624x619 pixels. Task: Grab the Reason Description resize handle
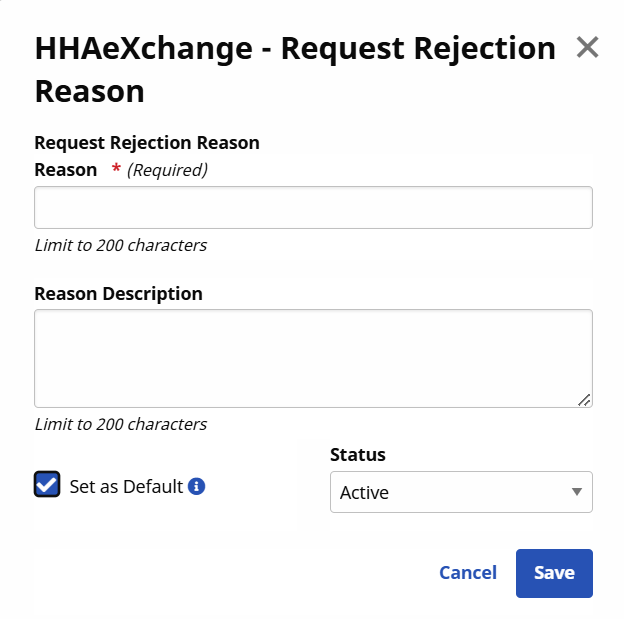point(584,399)
